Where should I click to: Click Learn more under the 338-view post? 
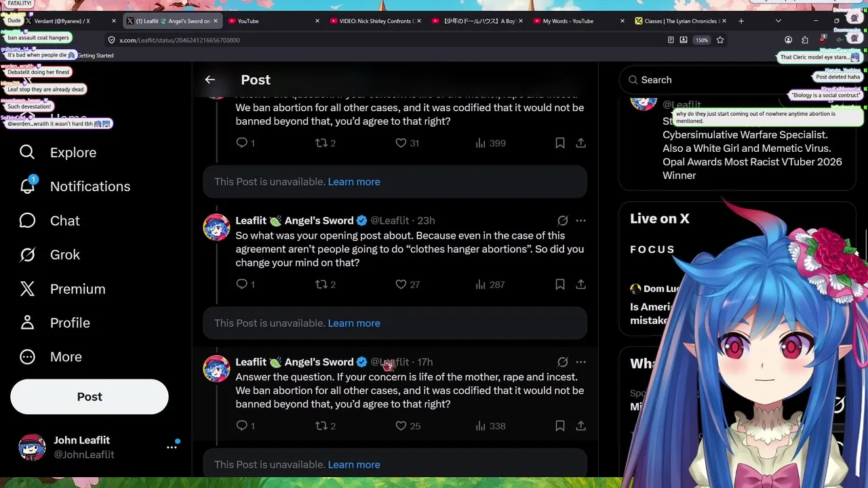tap(354, 464)
